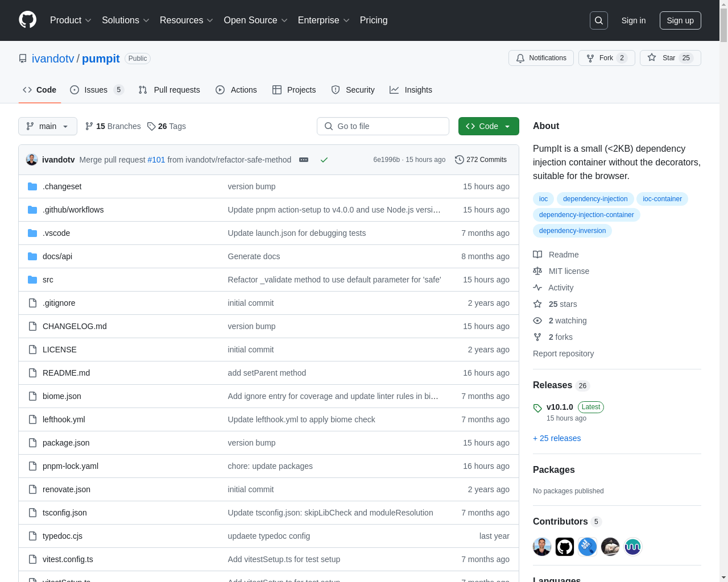
Task: Click the .changeset folder icon
Action: click(x=32, y=186)
